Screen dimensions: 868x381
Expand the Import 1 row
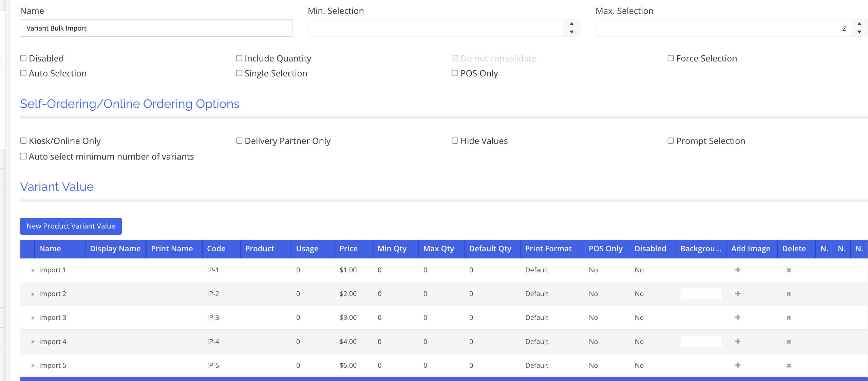pos(33,270)
